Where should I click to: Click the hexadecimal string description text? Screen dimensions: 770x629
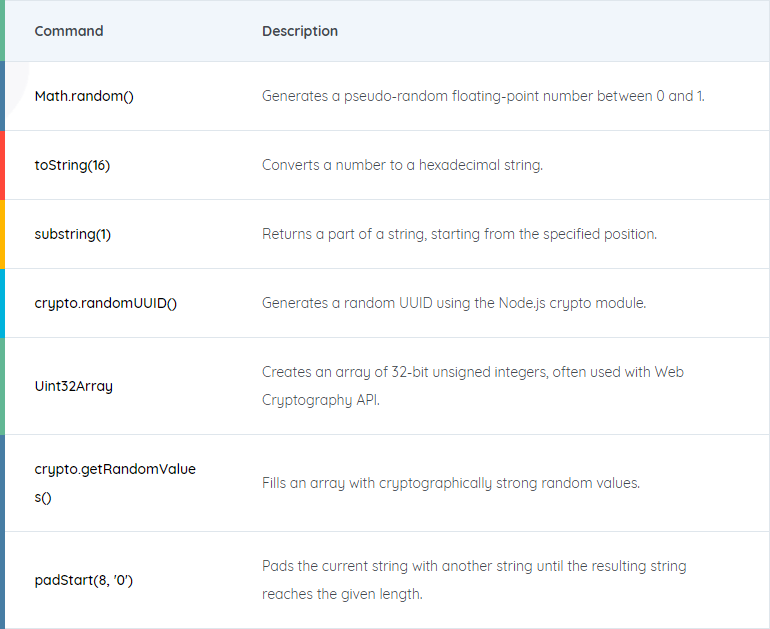(x=402, y=165)
